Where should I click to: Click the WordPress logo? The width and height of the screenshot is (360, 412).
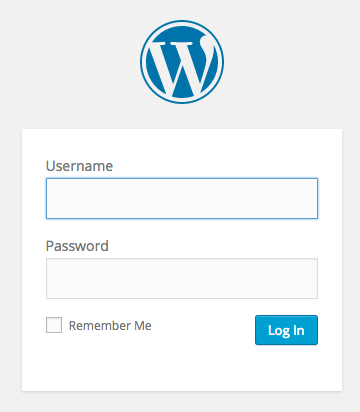(x=182, y=62)
